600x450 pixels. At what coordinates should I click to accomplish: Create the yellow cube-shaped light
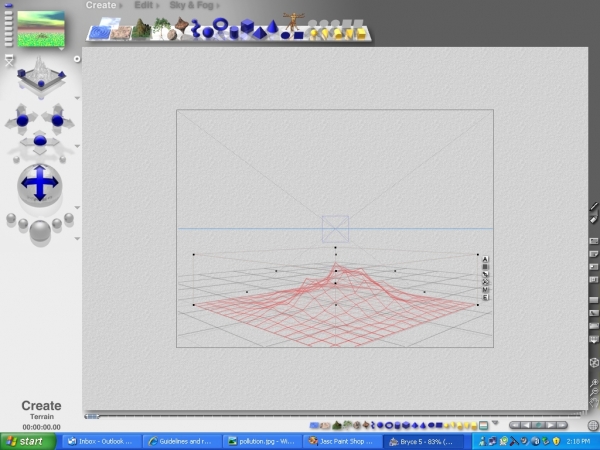point(362,34)
